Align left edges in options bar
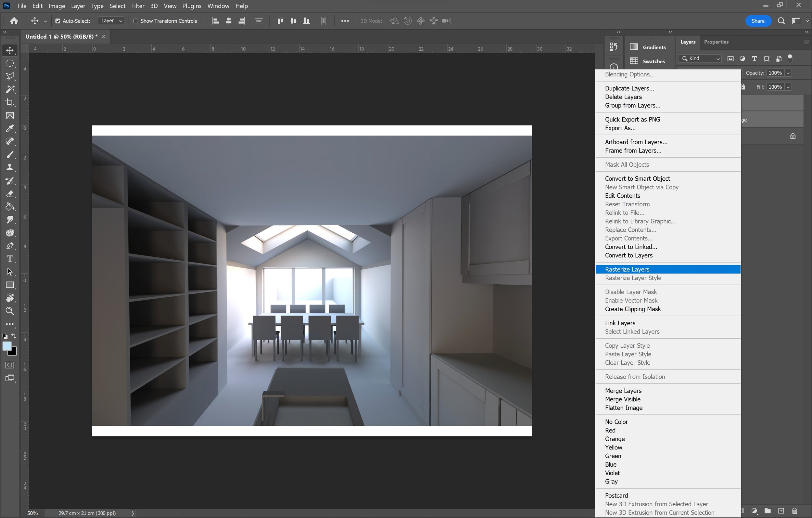The width and height of the screenshot is (812, 518). point(215,21)
